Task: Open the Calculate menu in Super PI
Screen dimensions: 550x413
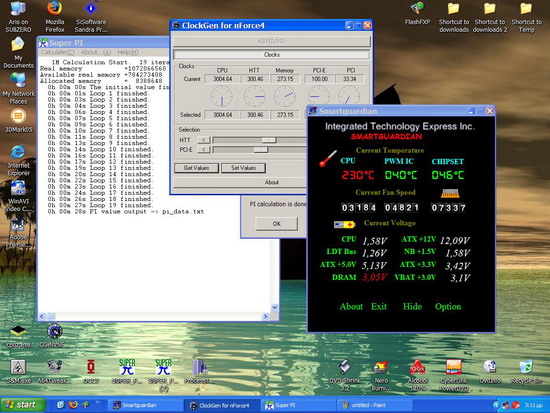Action: [58, 52]
